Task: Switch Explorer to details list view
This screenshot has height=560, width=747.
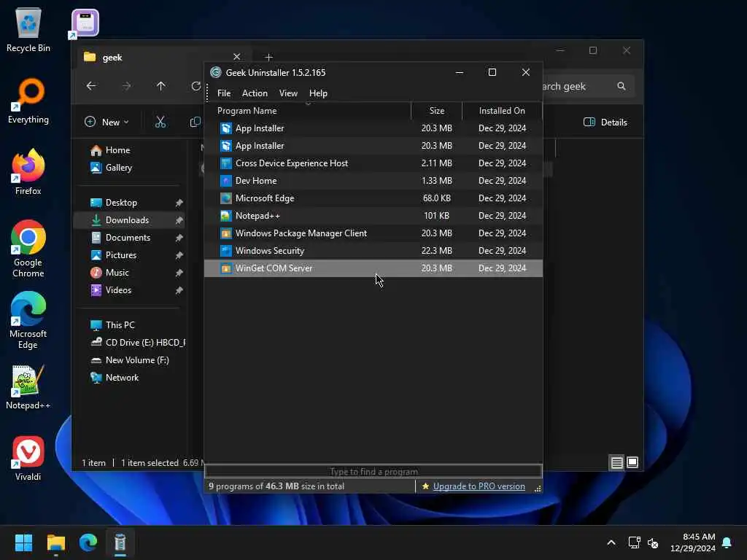Action: 617,462
